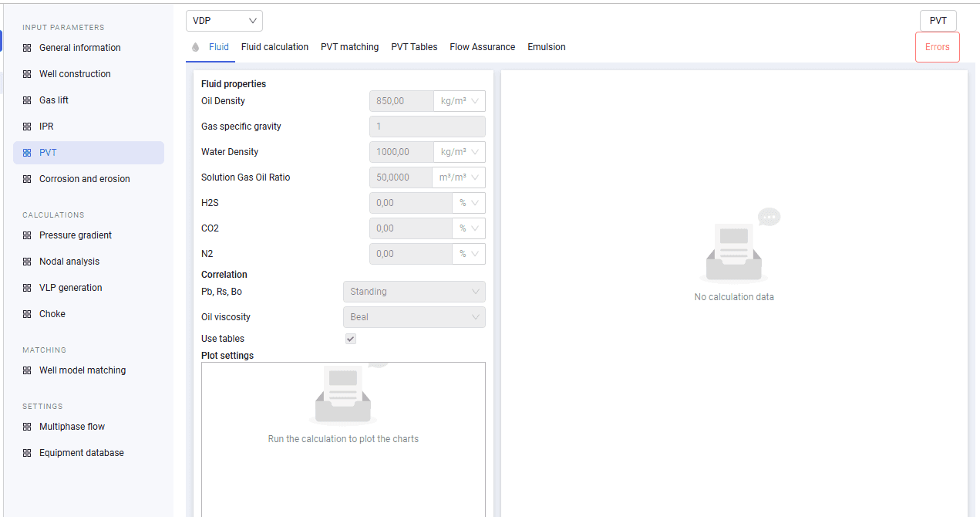
Task: Toggle the Use tables checkbox
Action: coord(351,339)
